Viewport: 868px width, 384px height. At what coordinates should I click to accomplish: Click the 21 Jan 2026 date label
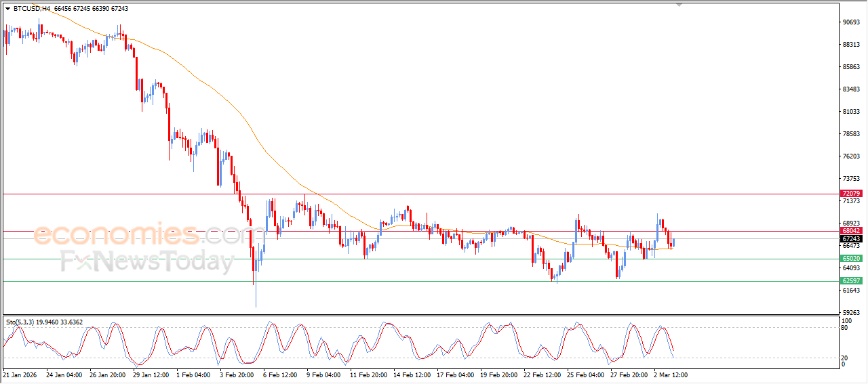pos(22,374)
